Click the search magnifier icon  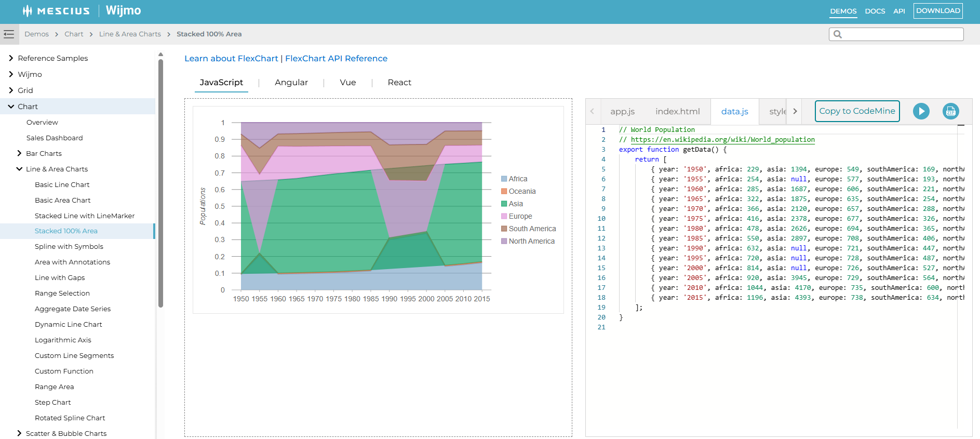coord(837,34)
